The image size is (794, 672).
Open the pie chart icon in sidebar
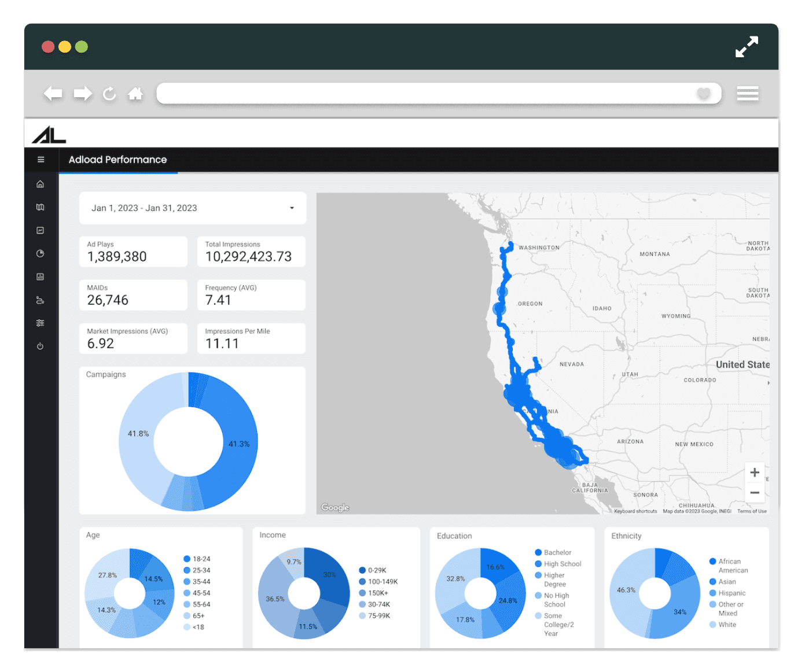click(40, 253)
